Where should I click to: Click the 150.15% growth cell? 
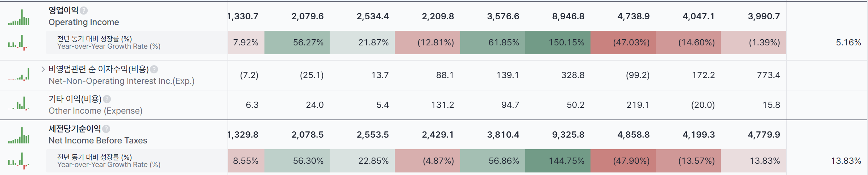coord(558,42)
